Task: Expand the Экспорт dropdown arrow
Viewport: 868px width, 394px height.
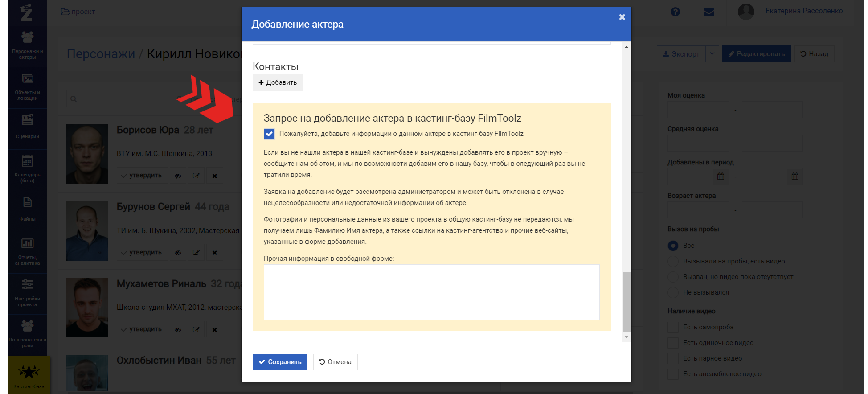Action: 712,54
